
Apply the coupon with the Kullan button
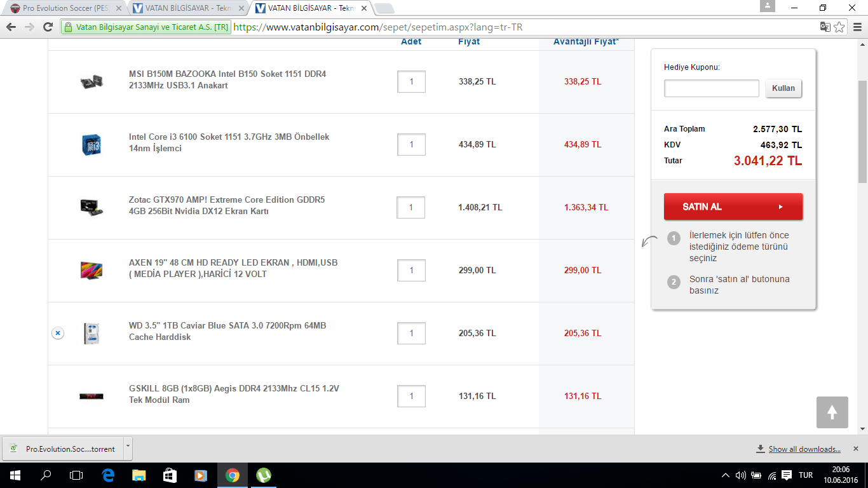tap(783, 88)
